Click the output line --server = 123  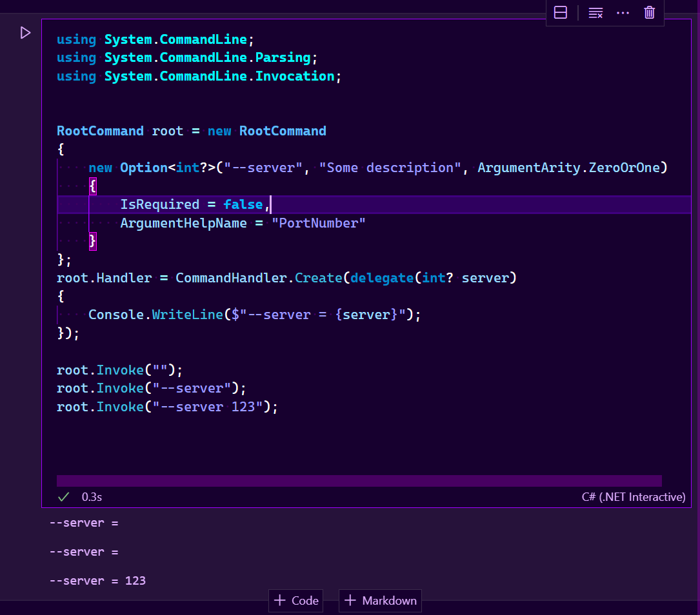[x=97, y=580]
